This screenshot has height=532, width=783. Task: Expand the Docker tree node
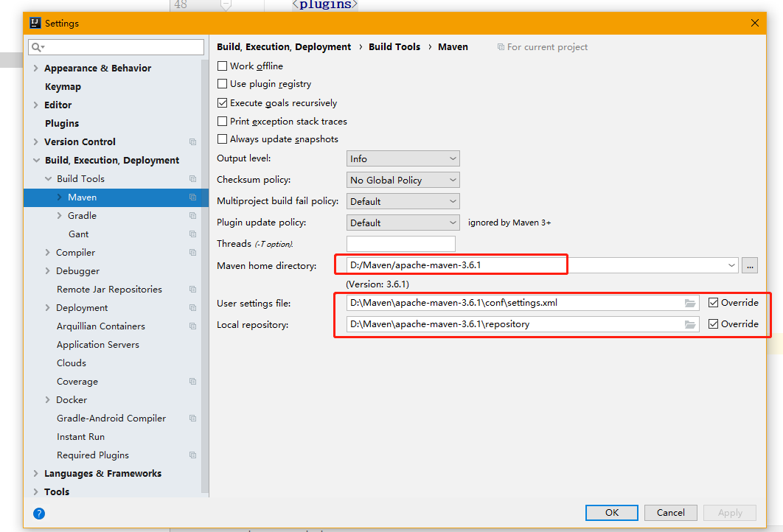47,400
